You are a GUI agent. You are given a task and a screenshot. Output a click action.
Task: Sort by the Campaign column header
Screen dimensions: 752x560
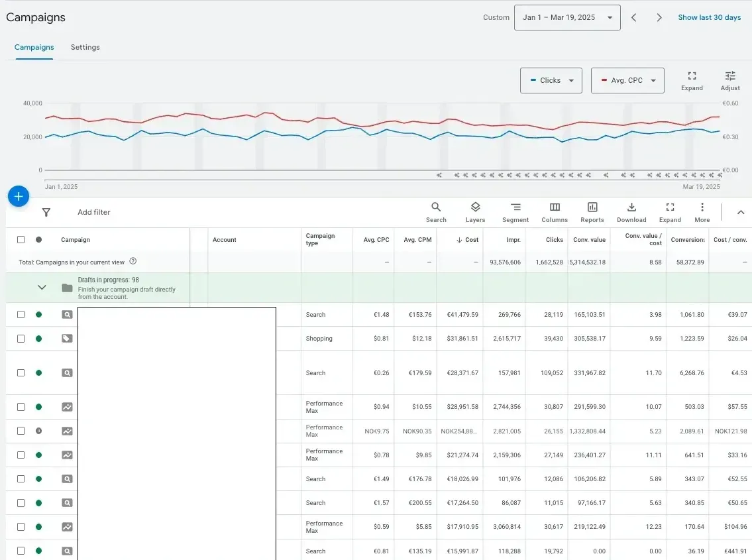(x=76, y=239)
